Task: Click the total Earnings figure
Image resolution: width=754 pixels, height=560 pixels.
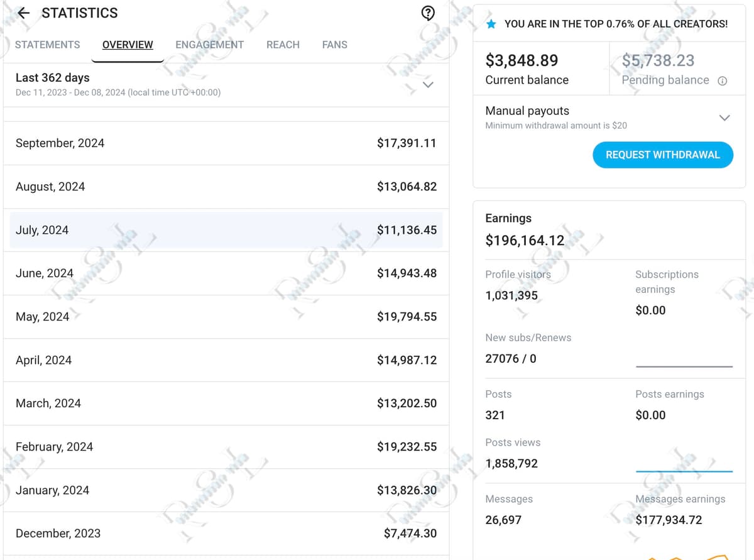Action: click(x=525, y=240)
